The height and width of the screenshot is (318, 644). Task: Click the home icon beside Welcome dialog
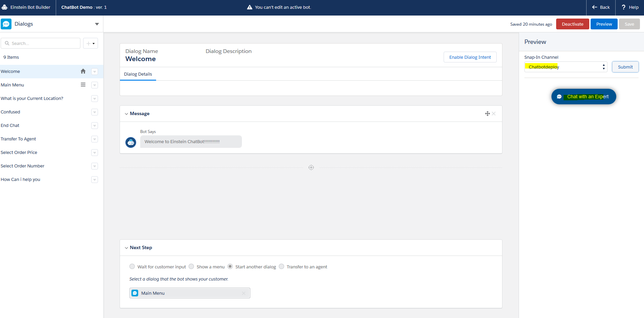coord(83,71)
